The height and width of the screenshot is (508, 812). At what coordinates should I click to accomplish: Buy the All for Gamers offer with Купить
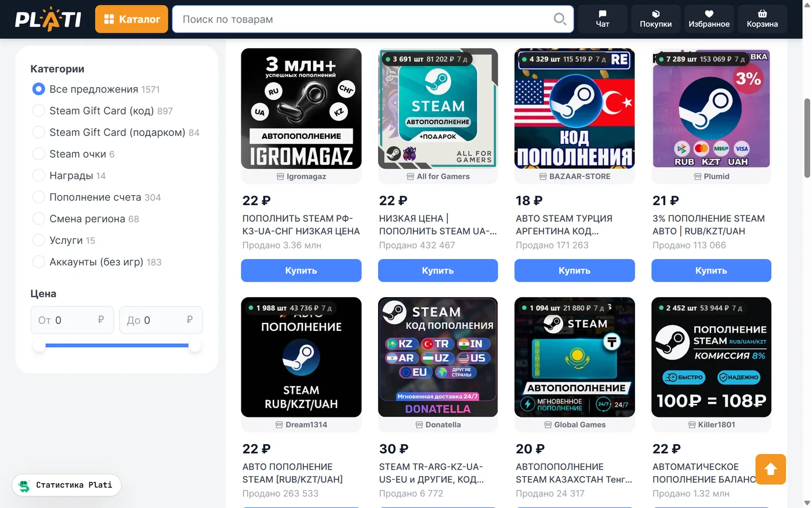click(438, 271)
